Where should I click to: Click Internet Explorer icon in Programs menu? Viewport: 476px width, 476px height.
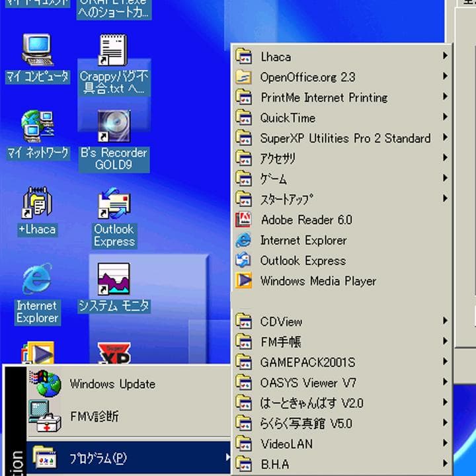[x=243, y=240]
